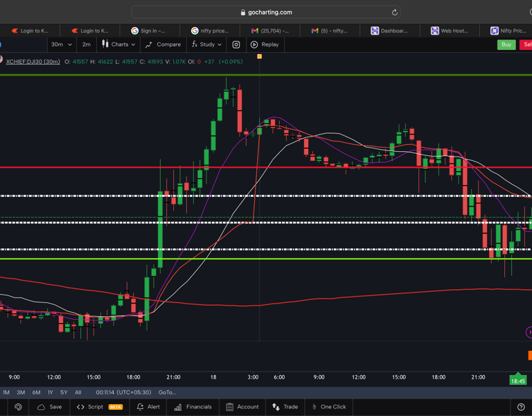The width and height of the screenshot is (532, 416).
Task: Click the candlestick Charts icon
Action: 105,44
